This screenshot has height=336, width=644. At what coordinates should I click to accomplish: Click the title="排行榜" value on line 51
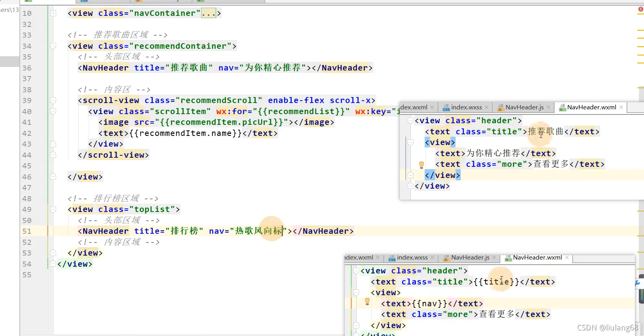pos(169,231)
